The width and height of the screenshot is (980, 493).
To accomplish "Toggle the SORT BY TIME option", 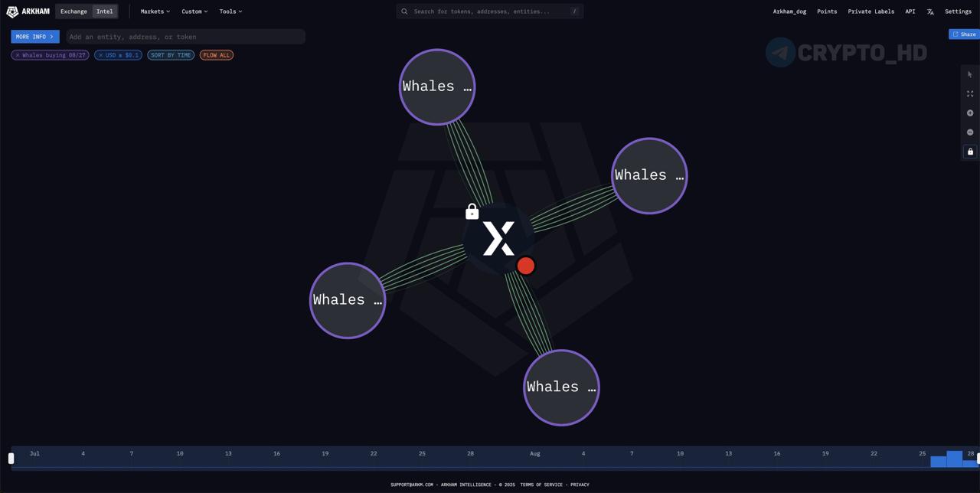I will pyautogui.click(x=171, y=55).
